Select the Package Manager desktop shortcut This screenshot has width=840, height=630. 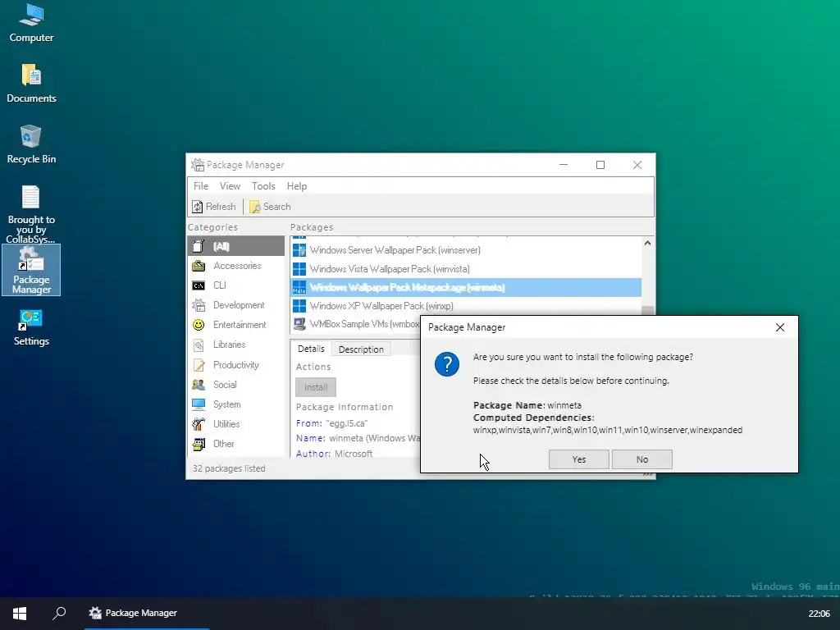[x=31, y=270]
